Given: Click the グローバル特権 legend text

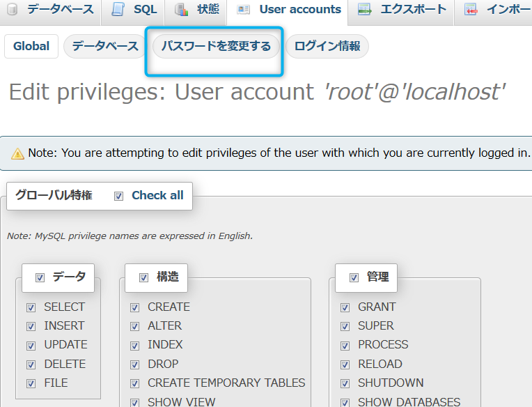Looking at the screenshot, I should pos(54,195).
